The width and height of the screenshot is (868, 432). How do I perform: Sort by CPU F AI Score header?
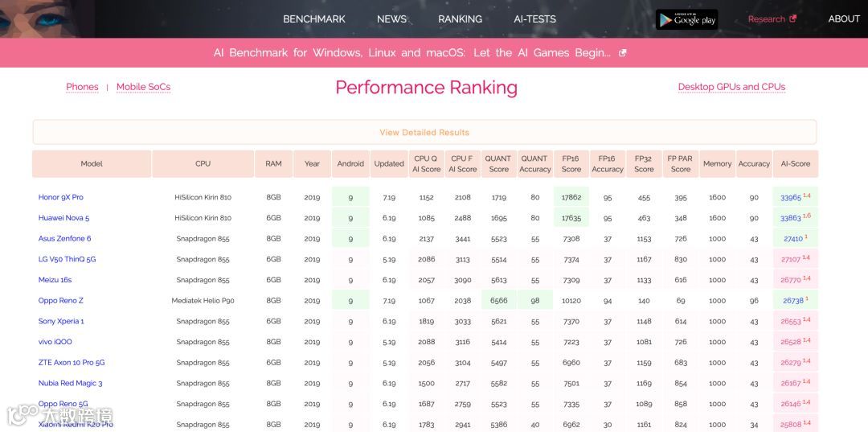tap(462, 164)
